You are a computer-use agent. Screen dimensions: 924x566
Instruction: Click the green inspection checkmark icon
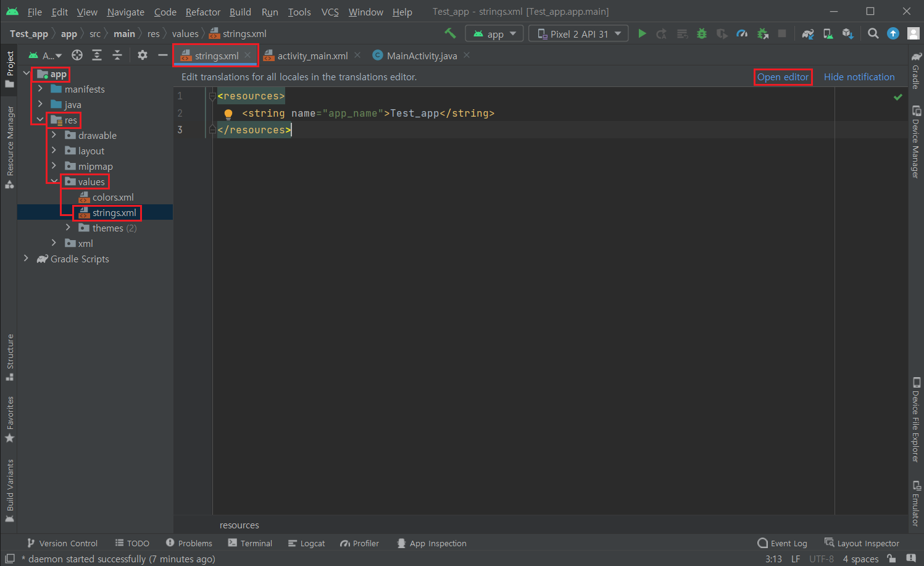click(898, 97)
